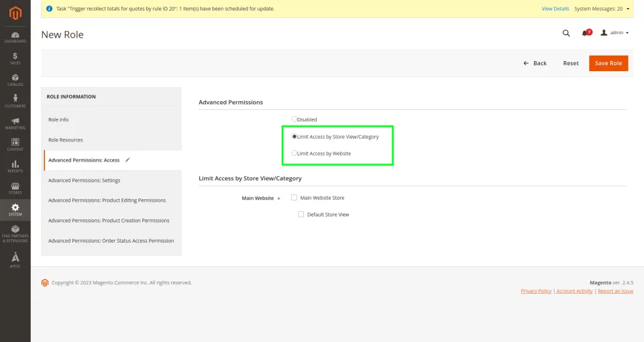Open the Sales menu
This screenshot has height=342, width=644.
[15, 59]
